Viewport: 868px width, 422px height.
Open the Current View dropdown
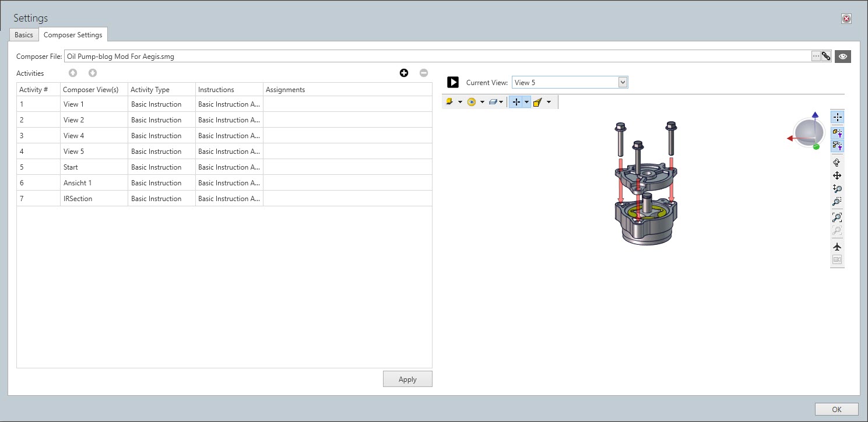[x=623, y=83]
